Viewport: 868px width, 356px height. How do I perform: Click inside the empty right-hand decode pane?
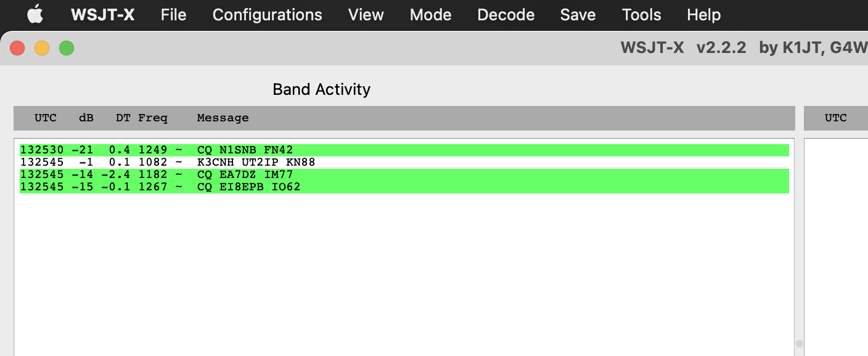pyautogui.click(x=836, y=246)
